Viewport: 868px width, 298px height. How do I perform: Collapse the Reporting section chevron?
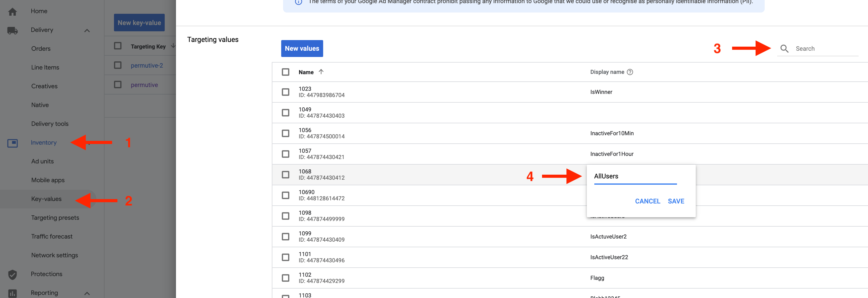(x=87, y=293)
